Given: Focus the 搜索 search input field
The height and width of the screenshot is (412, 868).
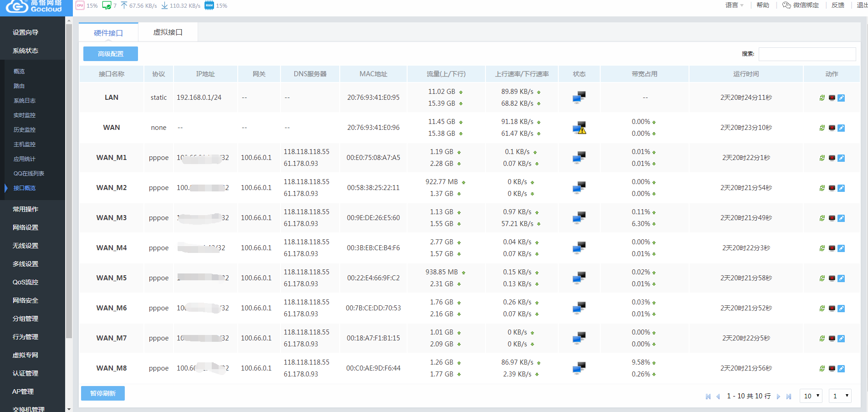Looking at the screenshot, I should [807, 54].
